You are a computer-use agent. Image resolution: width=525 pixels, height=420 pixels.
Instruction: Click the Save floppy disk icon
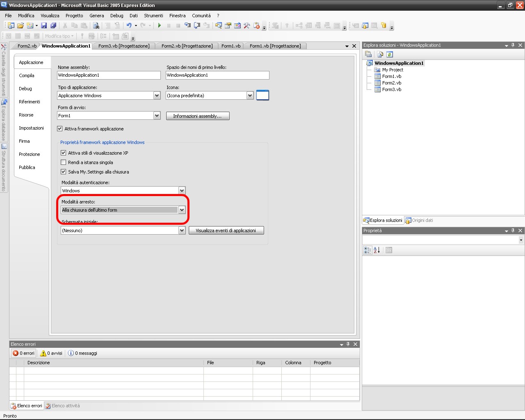coord(44,25)
